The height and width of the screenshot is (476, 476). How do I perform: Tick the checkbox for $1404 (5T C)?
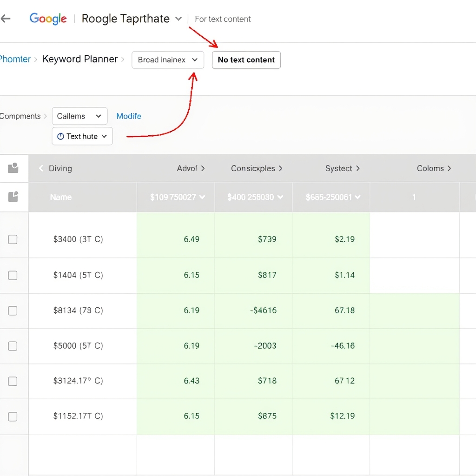click(13, 275)
